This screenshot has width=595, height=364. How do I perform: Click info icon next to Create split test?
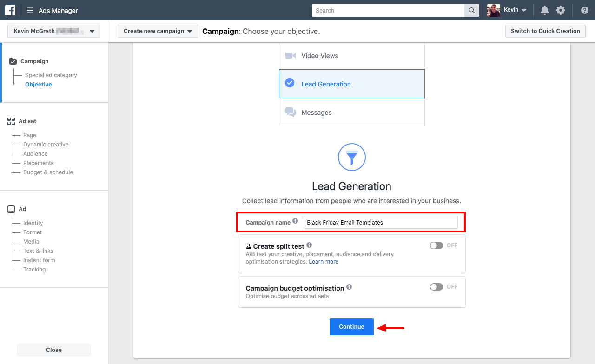coord(309,245)
